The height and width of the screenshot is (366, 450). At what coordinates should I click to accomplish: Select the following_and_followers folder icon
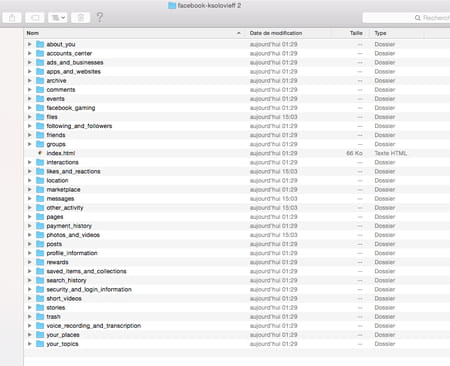click(40, 126)
